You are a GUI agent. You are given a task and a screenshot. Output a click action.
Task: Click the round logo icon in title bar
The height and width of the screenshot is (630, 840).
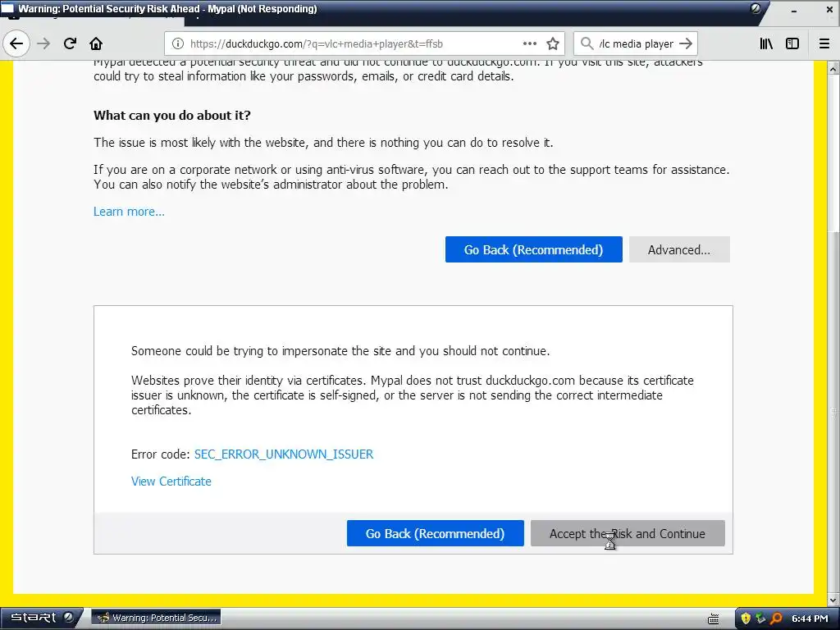(756, 8)
